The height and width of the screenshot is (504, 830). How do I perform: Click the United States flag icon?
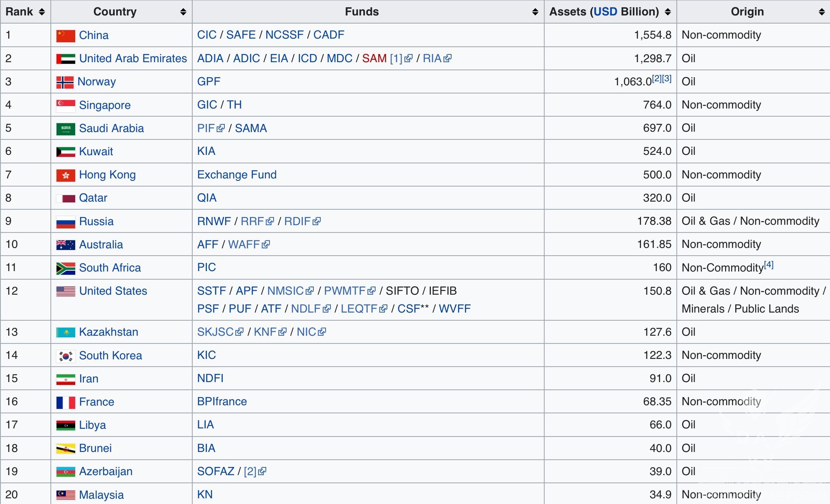pos(65,291)
